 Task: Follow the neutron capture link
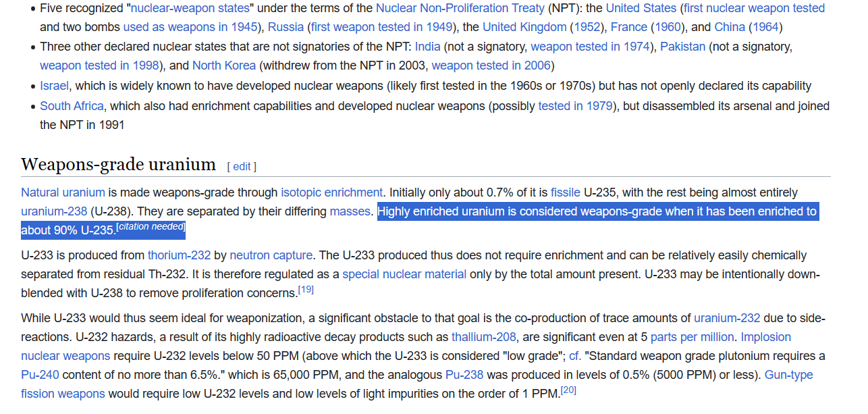click(x=271, y=255)
